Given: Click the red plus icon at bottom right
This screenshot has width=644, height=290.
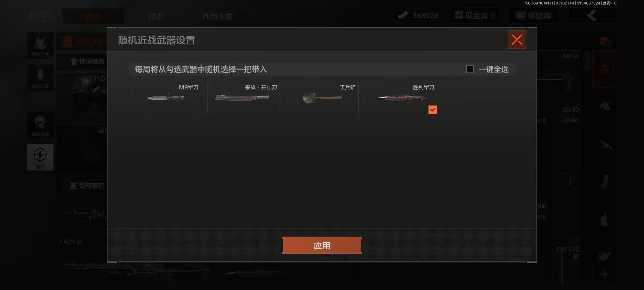Looking at the screenshot, I should (x=605, y=274).
